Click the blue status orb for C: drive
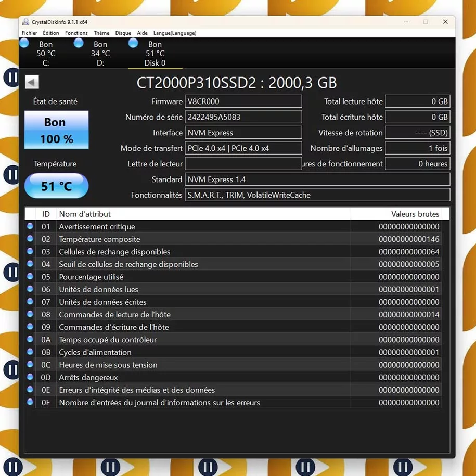 point(24,43)
